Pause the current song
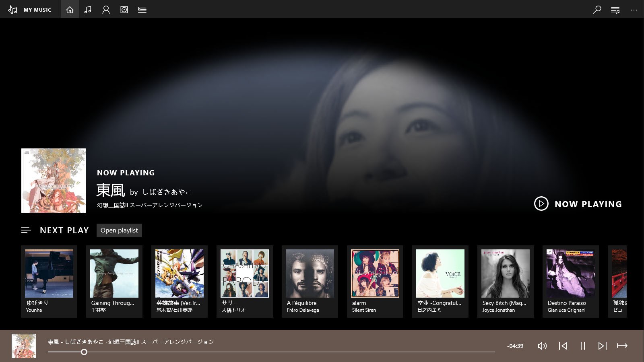 click(582, 346)
